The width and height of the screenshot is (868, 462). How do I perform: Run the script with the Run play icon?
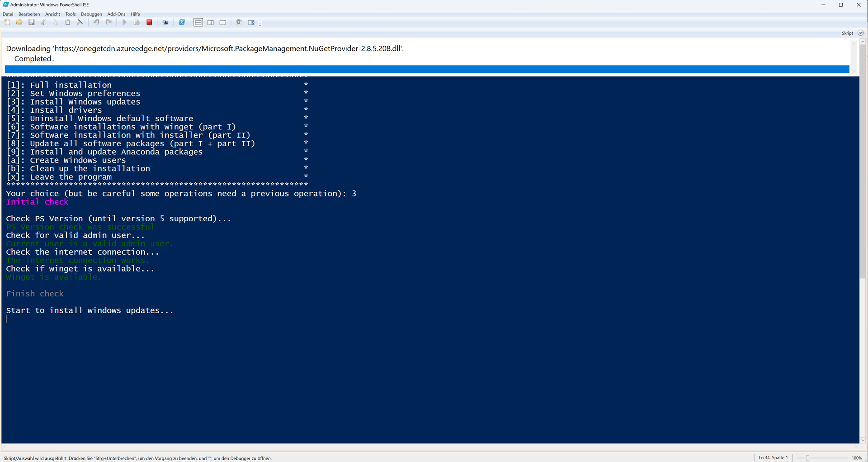tap(124, 22)
